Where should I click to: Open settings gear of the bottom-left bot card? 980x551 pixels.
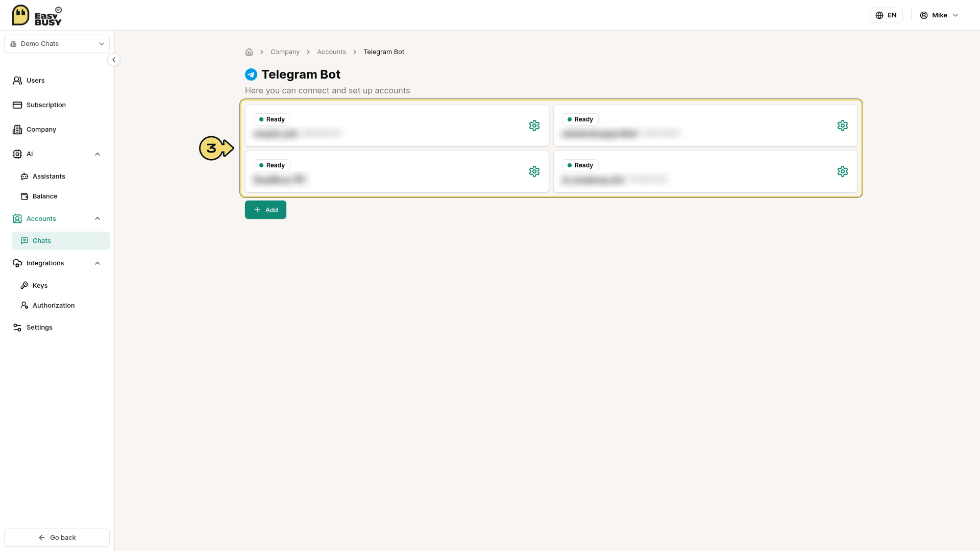click(x=534, y=171)
